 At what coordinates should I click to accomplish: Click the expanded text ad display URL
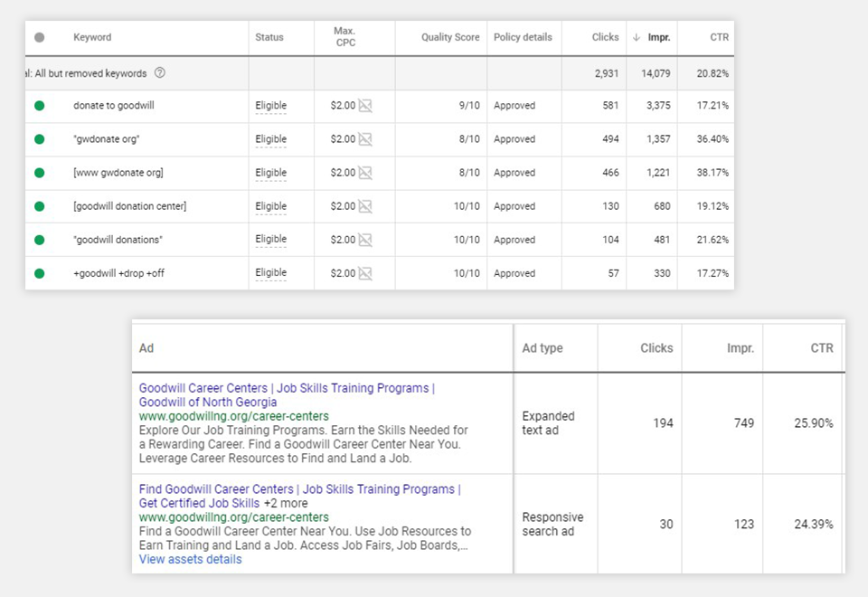pyautogui.click(x=233, y=416)
